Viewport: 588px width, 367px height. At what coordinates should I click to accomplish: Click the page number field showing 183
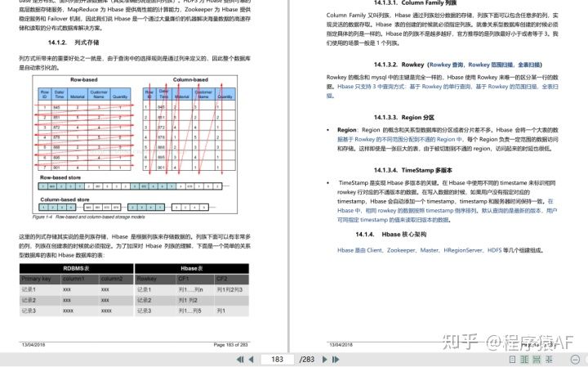pyautogui.click(x=277, y=359)
